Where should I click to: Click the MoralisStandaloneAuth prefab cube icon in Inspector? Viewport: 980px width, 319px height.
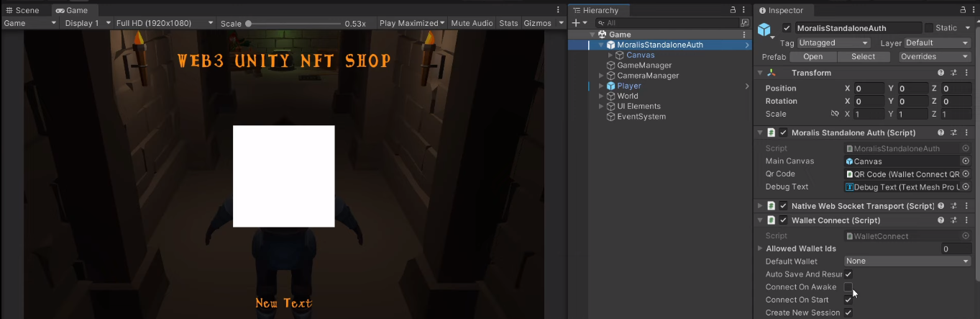coord(764,30)
